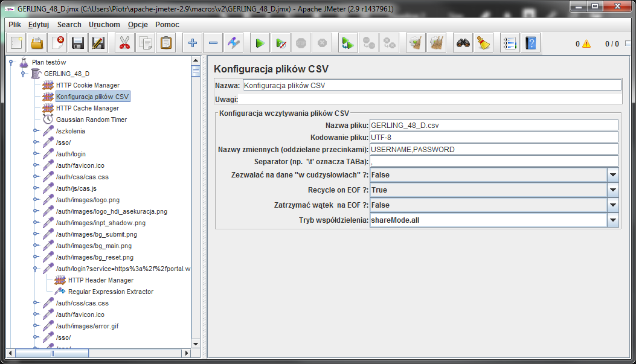Image resolution: width=636 pixels, height=364 pixels.
Task: Click Remote stop all icon
Action: pyautogui.click(x=368, y=43)
